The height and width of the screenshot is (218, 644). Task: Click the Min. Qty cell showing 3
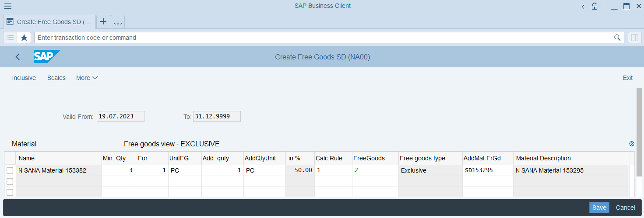click(118, 170)
